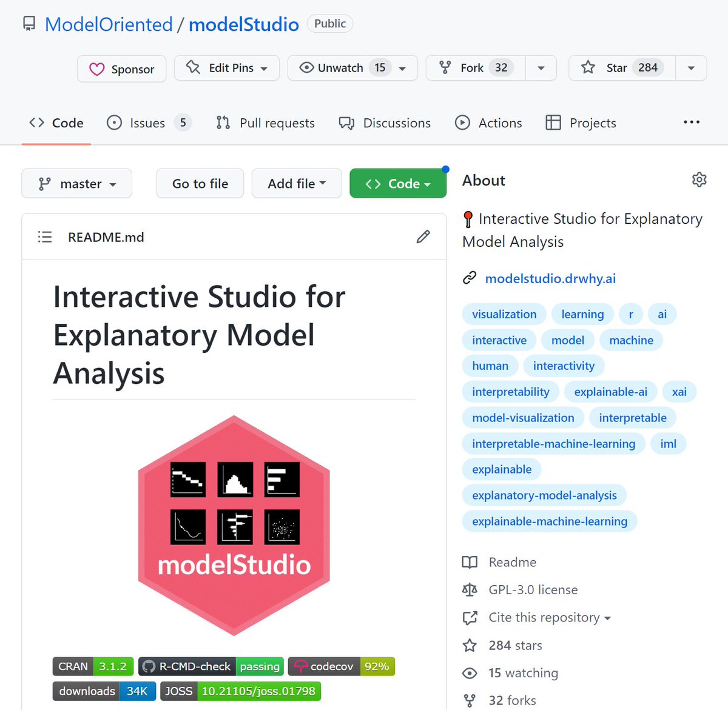Viewport: 728px width, 710px height.
Task: Expand the fork options dropdown arrow
Action: tap(541, 68)
